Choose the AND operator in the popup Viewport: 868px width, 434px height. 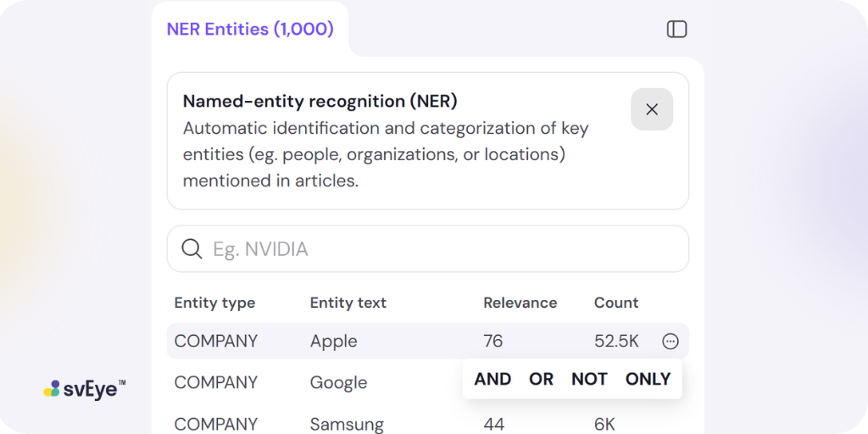pyautogui.click(x=492, y=379)
